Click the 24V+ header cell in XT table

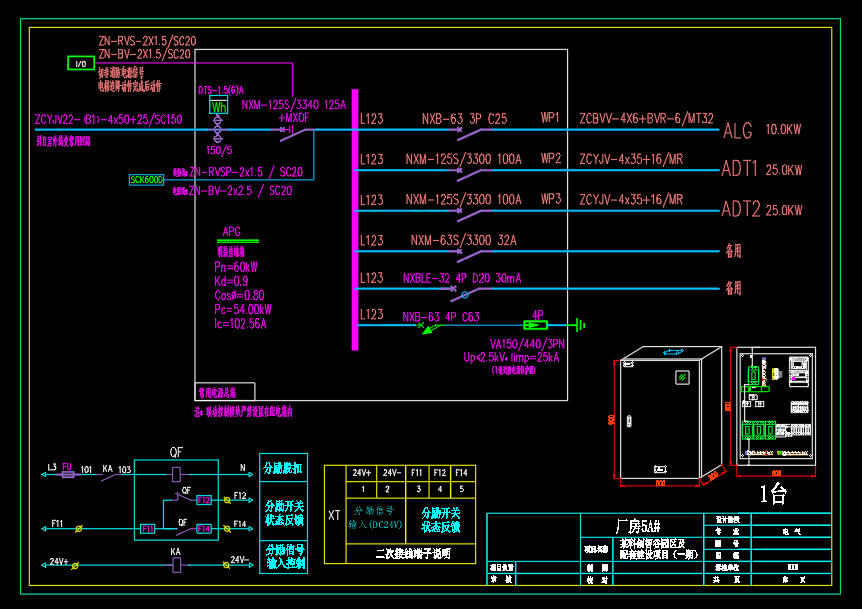(361, 472)
